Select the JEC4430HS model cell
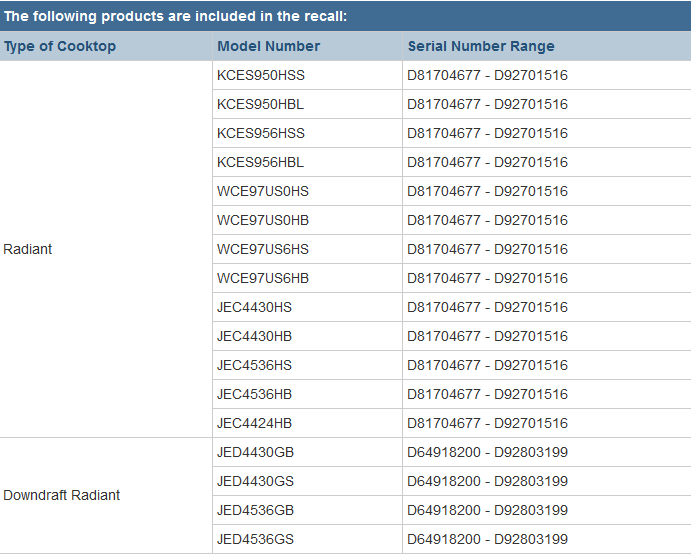This screenshot has width=691, height=555. click(x=254, y=307)
